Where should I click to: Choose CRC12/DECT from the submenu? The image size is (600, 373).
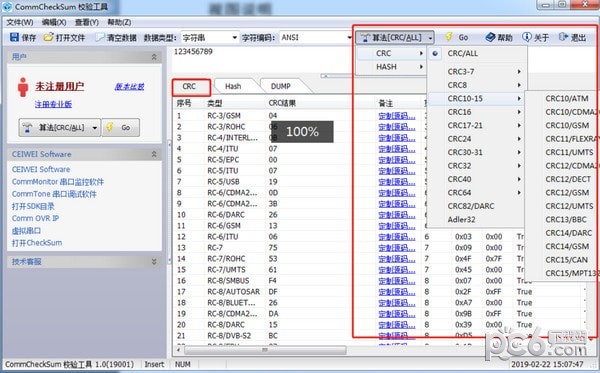(568, 179)
